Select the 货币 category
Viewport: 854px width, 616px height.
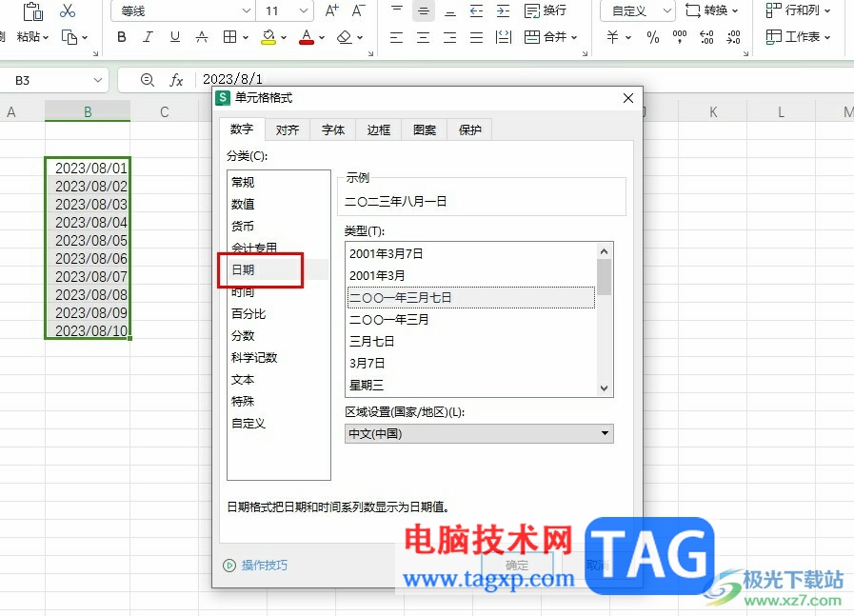[x=243, y=226]
